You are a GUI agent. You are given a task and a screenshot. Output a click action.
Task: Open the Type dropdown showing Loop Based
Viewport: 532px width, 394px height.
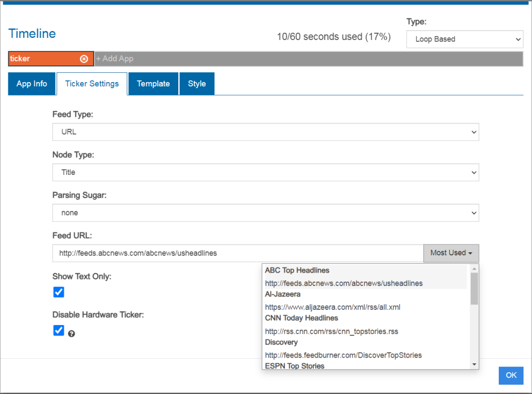464,39
